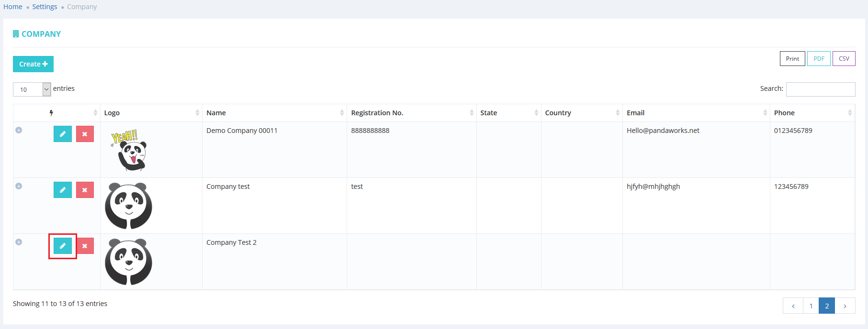Click red delete icon for Company test

click(85, 190)
